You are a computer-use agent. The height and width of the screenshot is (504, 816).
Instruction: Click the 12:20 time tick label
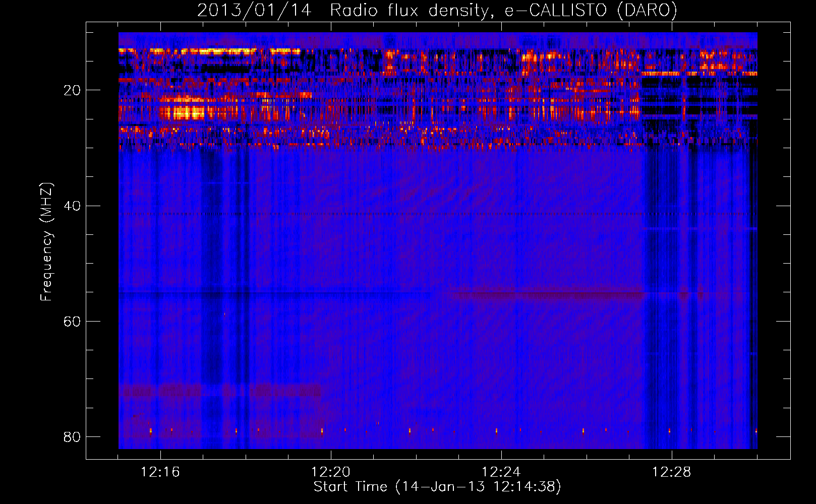point(330,472)
